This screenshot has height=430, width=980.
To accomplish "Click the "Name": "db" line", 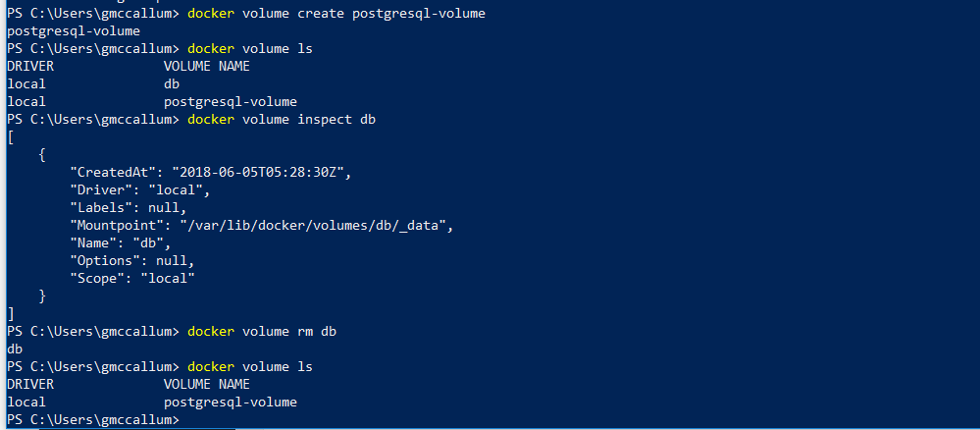I will [x=120, y=242].
